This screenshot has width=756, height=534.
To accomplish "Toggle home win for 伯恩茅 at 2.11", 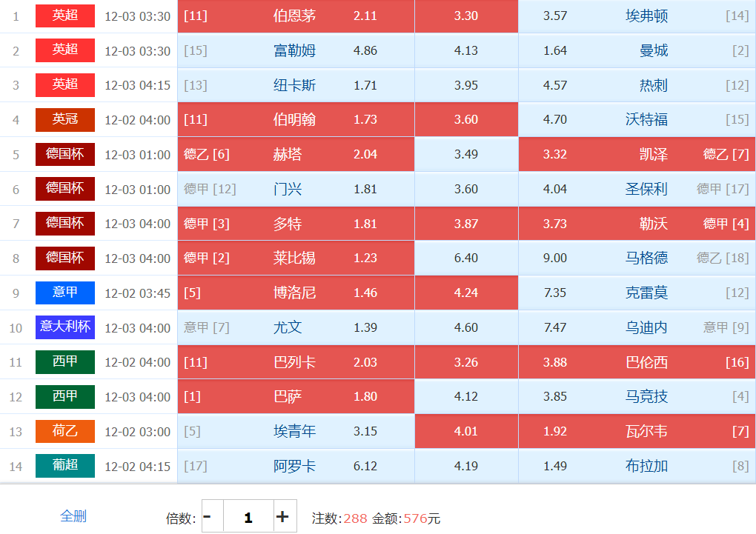I will point(296,16).
